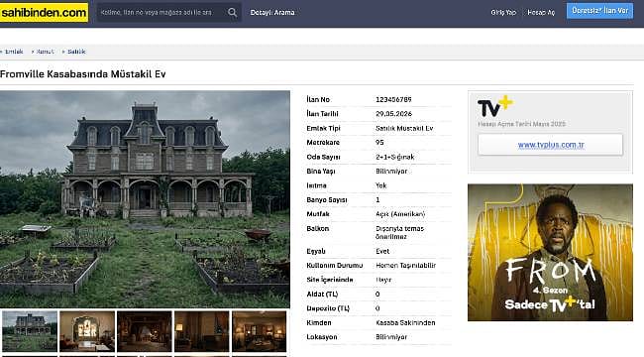
Task: Select the arched window interior thumbnail
Action: pos(87,331)
